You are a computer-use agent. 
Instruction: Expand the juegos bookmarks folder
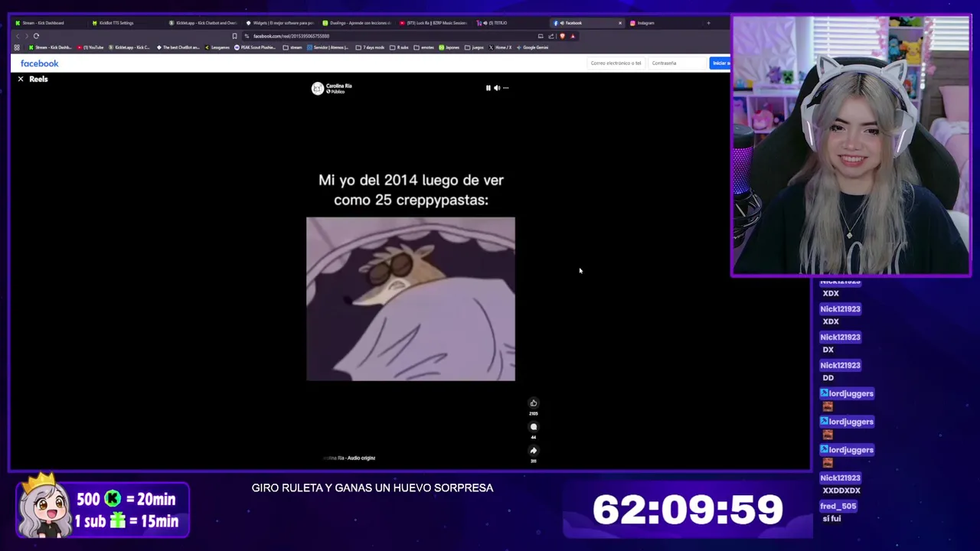[475, 47]
